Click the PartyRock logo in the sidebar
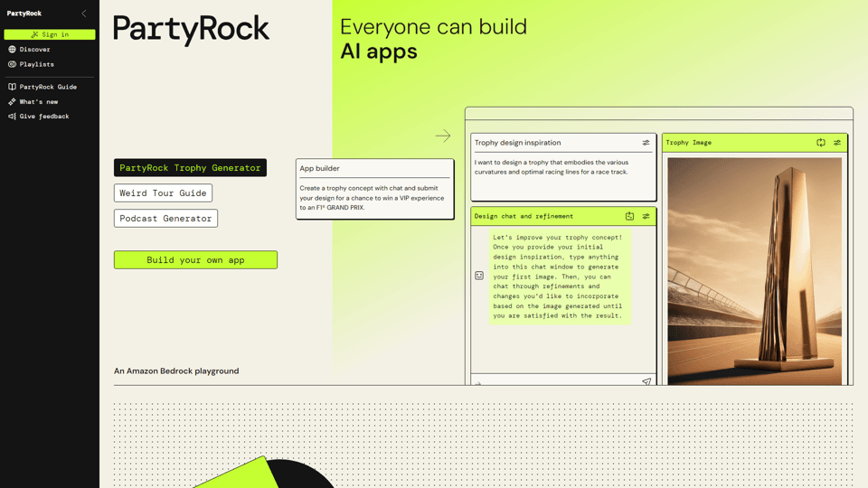The image size is (868, 488). pyautogui.click(x=24, y=14)
